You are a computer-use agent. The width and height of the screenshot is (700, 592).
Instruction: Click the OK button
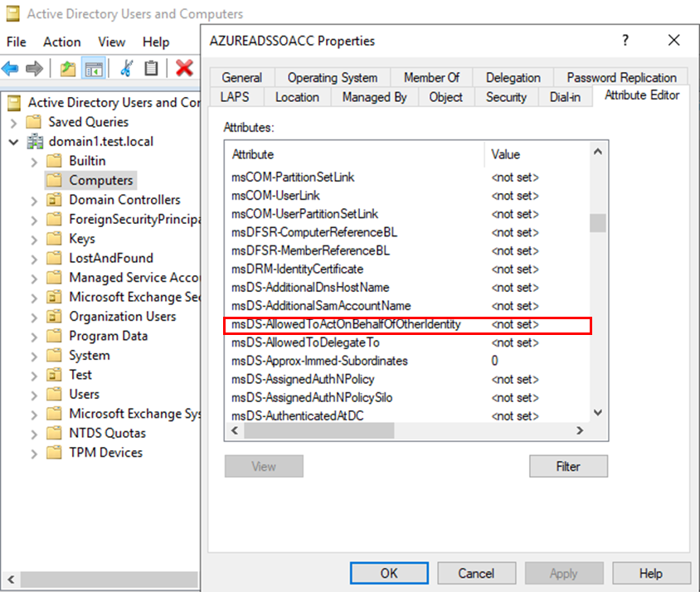coord(389,573)
